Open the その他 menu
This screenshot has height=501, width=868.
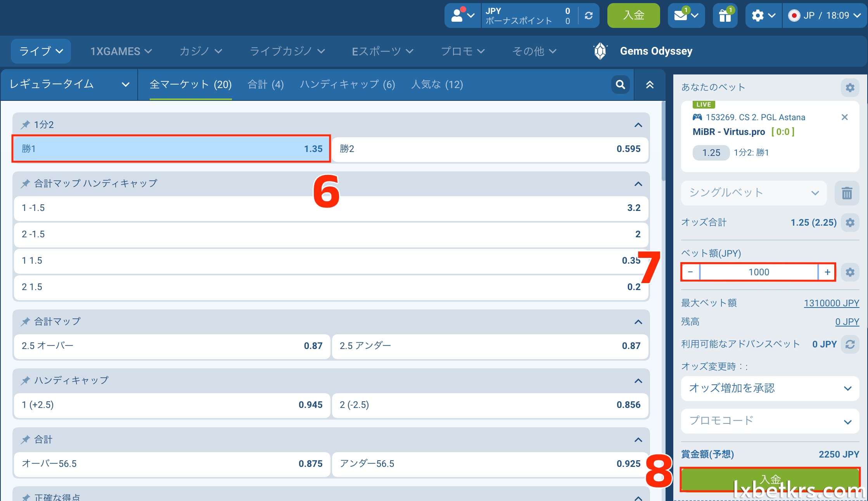click(x=534, y=51)
